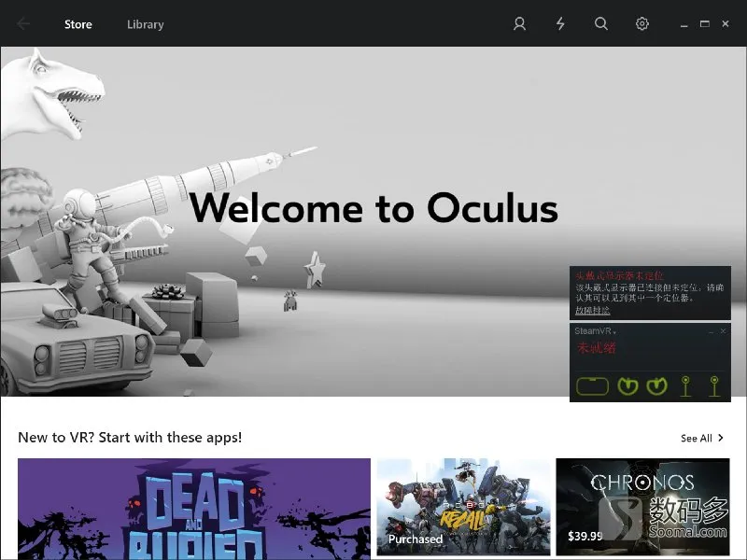747x560 pixels.
Task: Open the Library tab
Action: (x=146, y=24)
